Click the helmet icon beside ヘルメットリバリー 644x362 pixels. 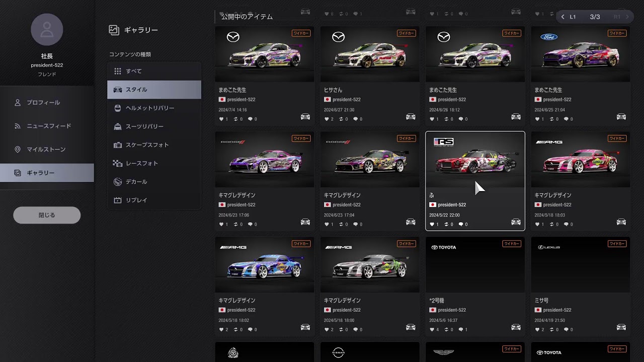click(118, 108)
